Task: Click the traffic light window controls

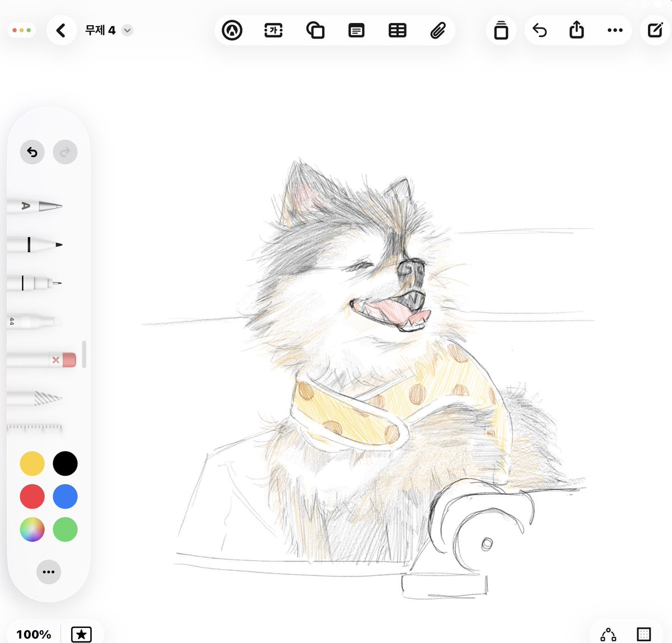Action: (21, 30)
